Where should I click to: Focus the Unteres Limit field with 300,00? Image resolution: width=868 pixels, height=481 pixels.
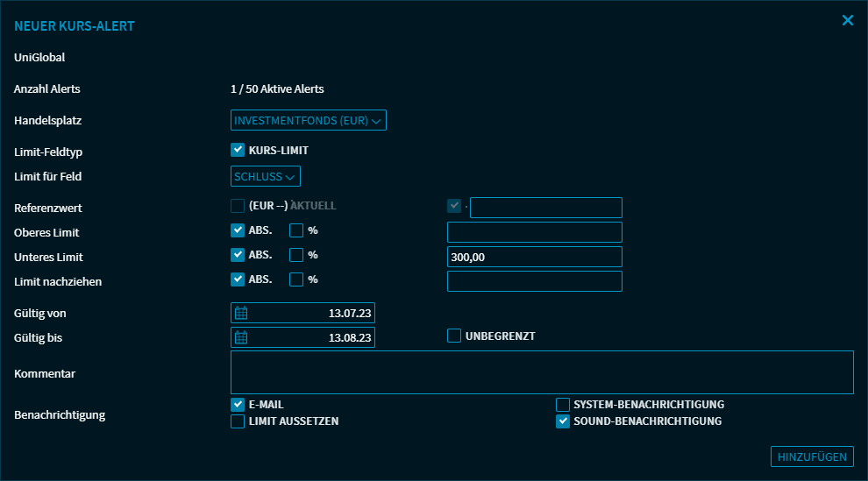[534, 257]
